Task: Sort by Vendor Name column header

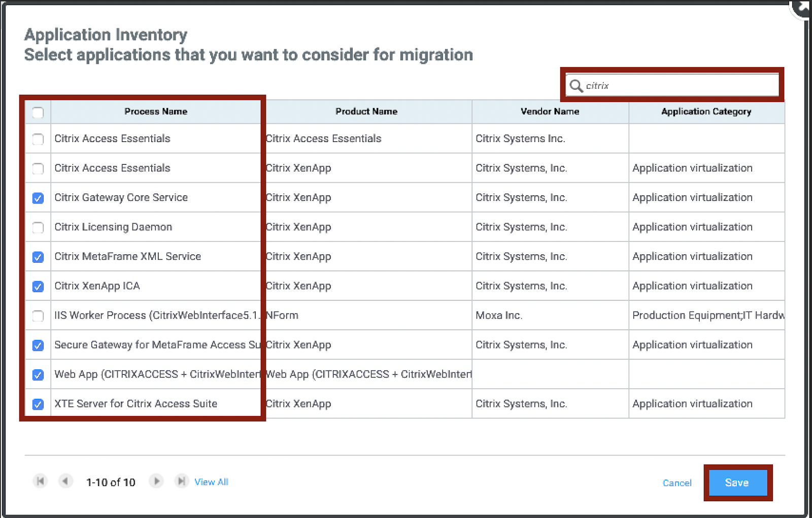Action: pyautogui.click(x=550, y=112)
